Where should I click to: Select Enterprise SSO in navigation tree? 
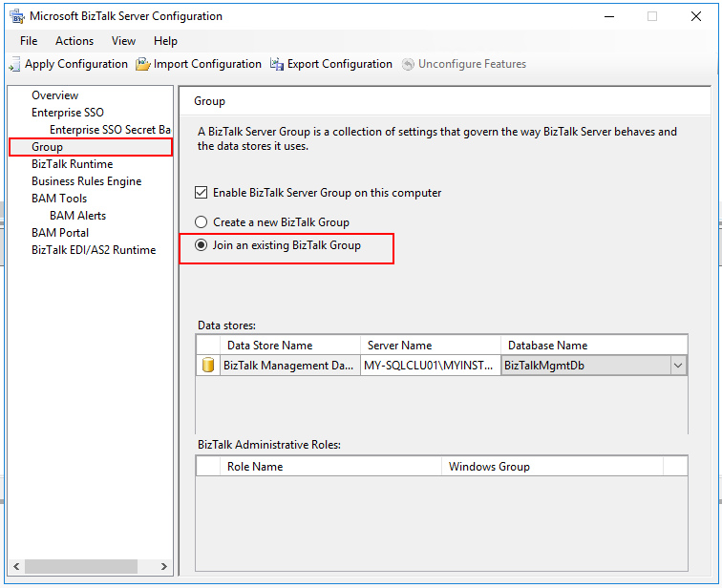(68, 113)
